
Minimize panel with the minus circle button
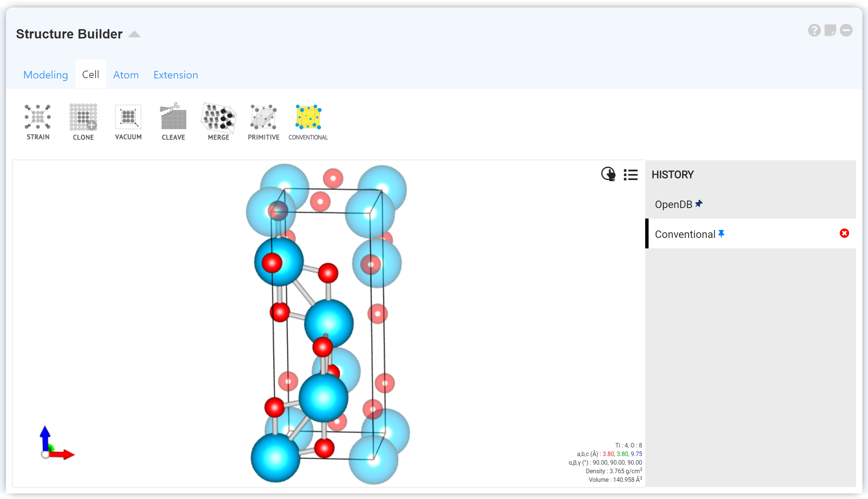846,30
